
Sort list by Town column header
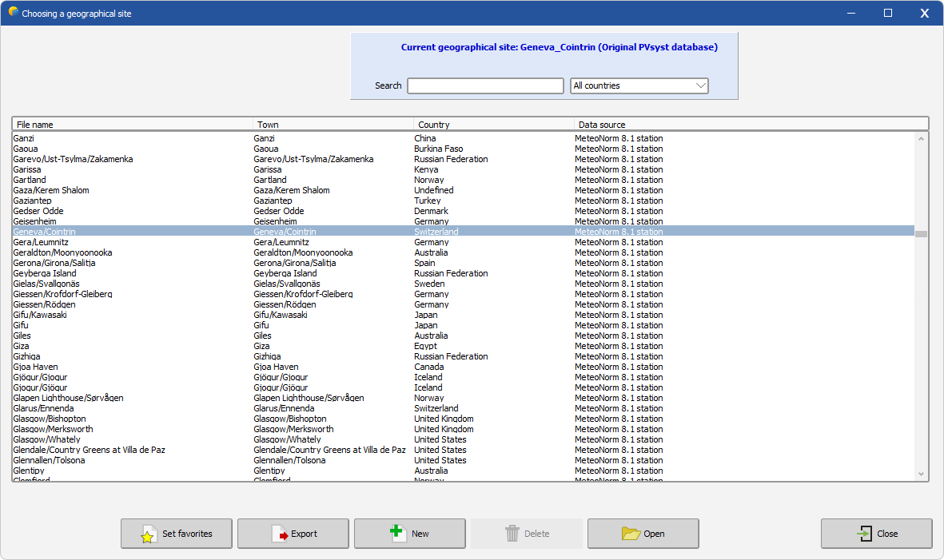[x=333, y=125]
